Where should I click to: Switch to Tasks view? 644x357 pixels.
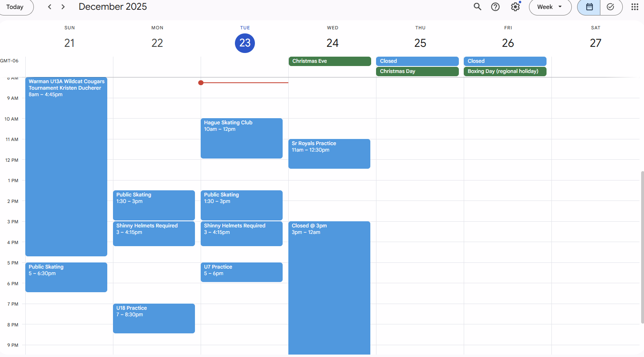(x=611, y=7)
